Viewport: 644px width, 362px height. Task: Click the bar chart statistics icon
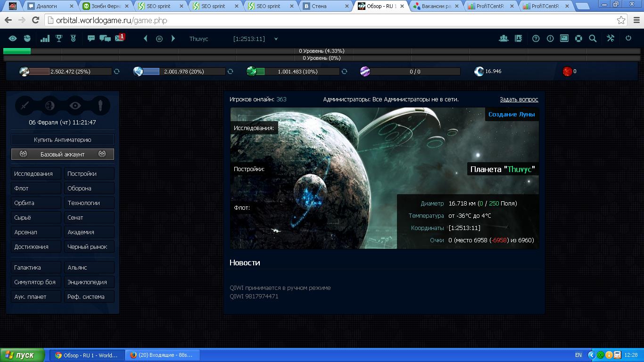pos(45,39)
